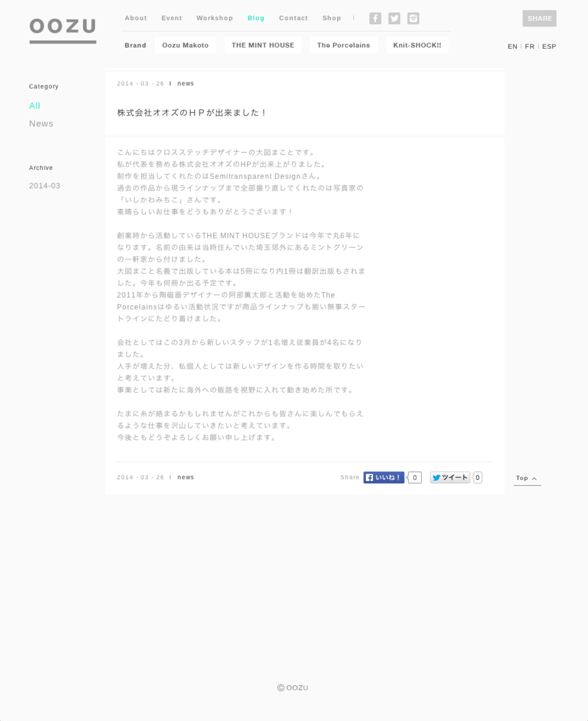The width and height of the screenshot is (588, 721).
Task: Switch language to FR
Action: tap(530, 47)
